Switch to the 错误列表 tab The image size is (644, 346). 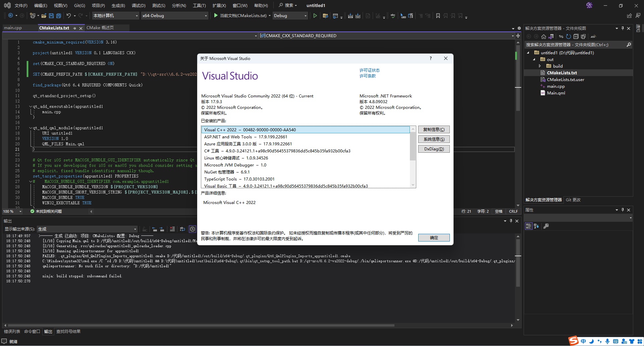12,332
